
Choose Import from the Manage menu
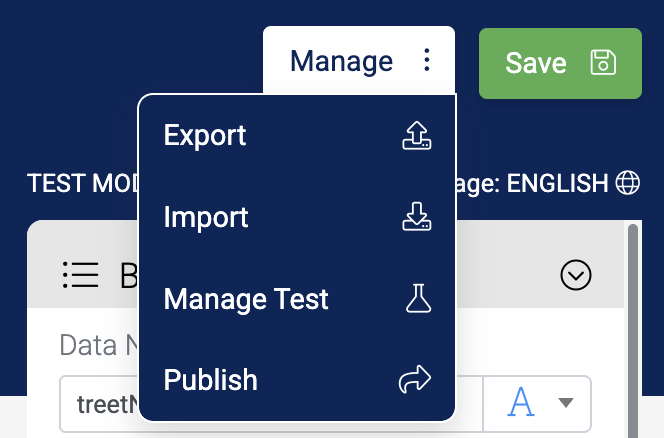click(x=297, y=216)
